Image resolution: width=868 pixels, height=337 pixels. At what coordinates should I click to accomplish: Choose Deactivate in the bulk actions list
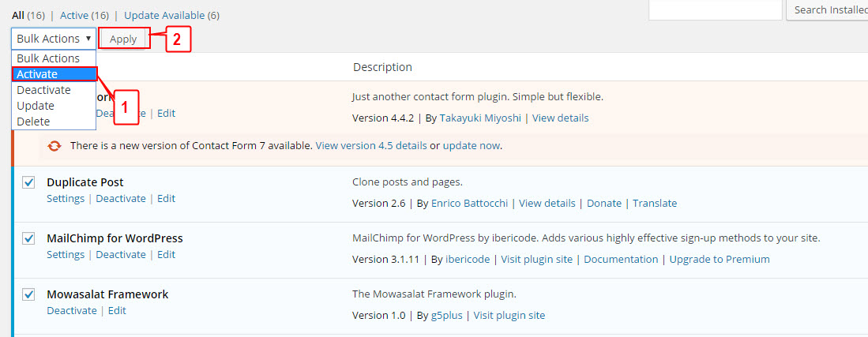(x=54, y=90)
